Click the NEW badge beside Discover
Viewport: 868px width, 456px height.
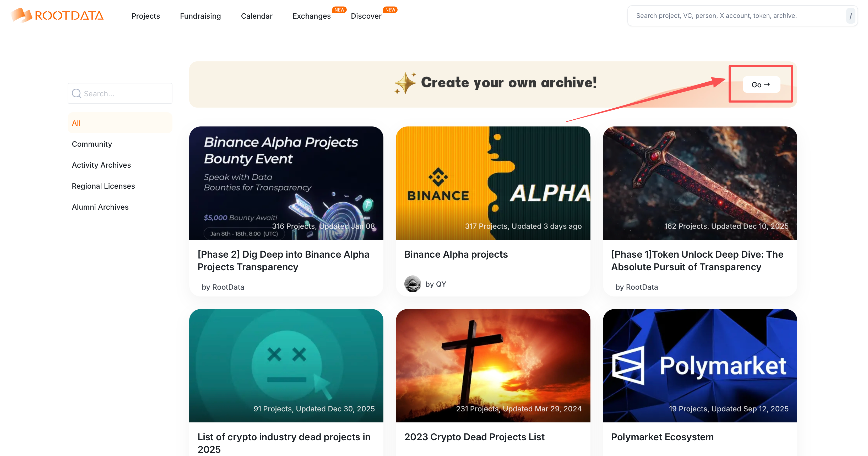(390, 10)
